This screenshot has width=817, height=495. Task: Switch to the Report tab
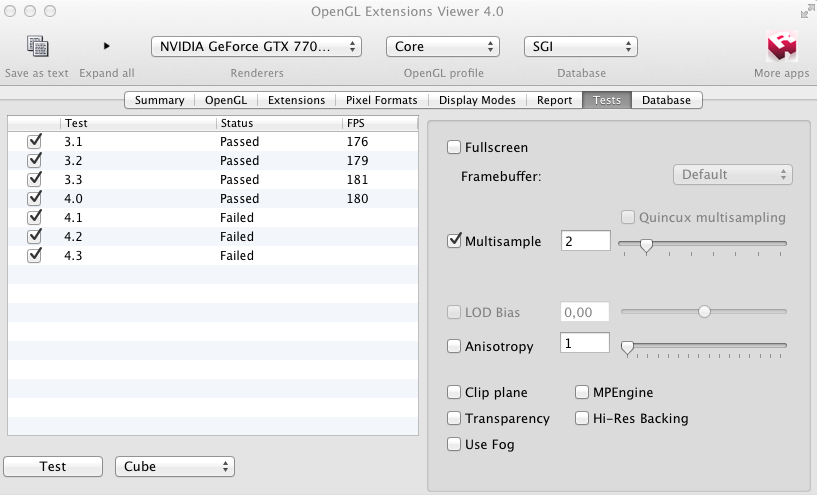pos(554,100)
